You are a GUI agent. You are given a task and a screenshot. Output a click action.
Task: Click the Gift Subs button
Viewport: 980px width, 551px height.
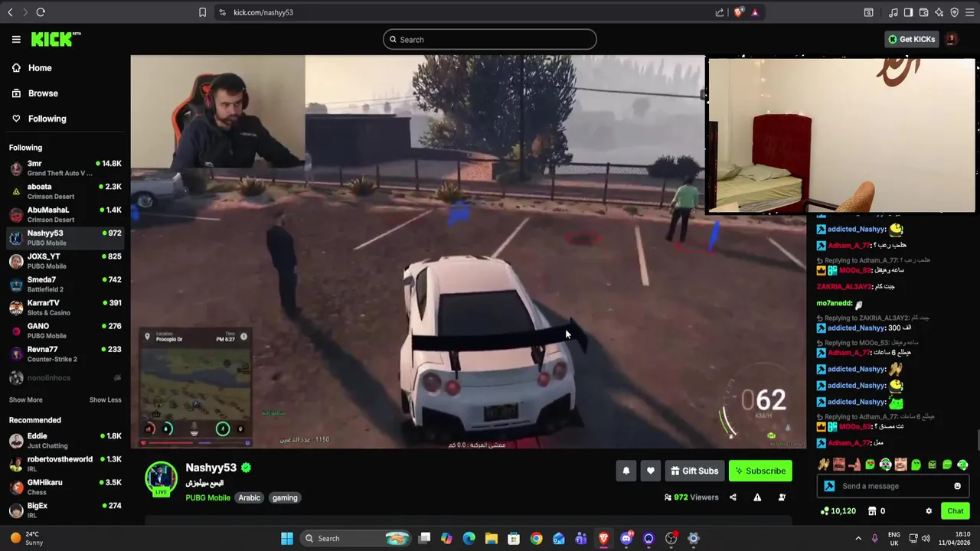pos(694,471)
